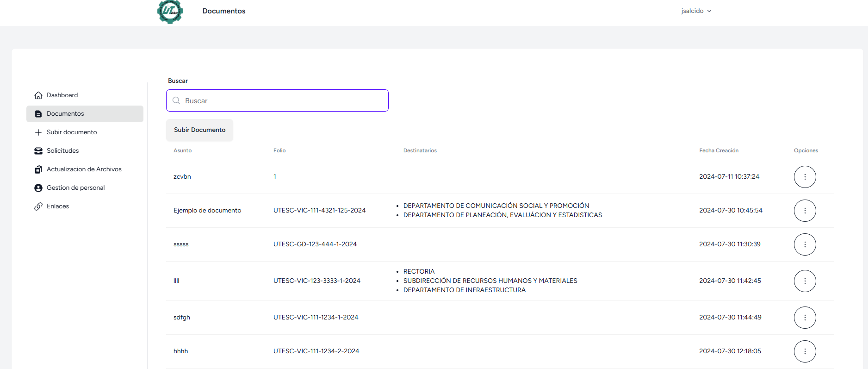Open Subir documento sidebar item
Screen dimensions: 868x369
[x=85, y=132]
